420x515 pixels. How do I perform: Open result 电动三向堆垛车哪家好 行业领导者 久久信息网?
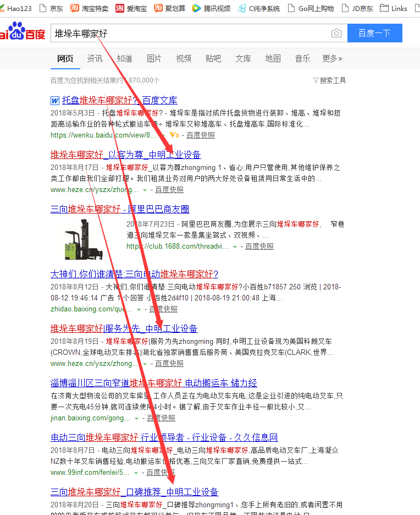tap(164, 438)
